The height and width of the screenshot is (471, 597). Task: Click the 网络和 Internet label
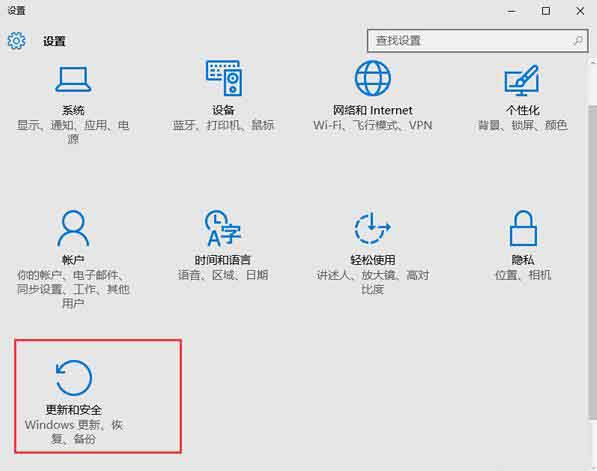click(372, 110)
